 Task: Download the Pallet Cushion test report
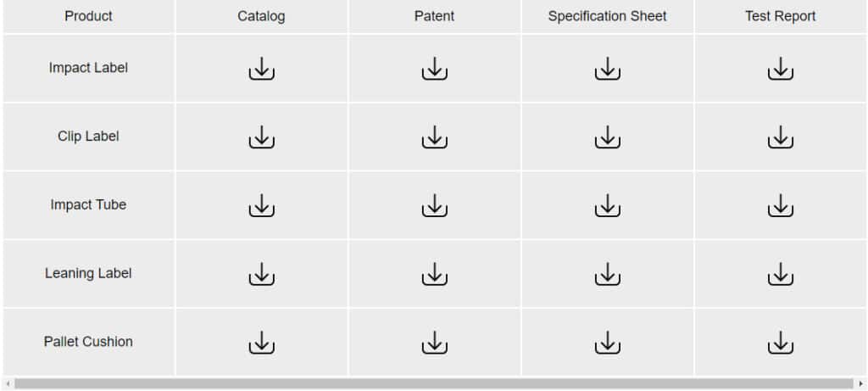point(781,343)
